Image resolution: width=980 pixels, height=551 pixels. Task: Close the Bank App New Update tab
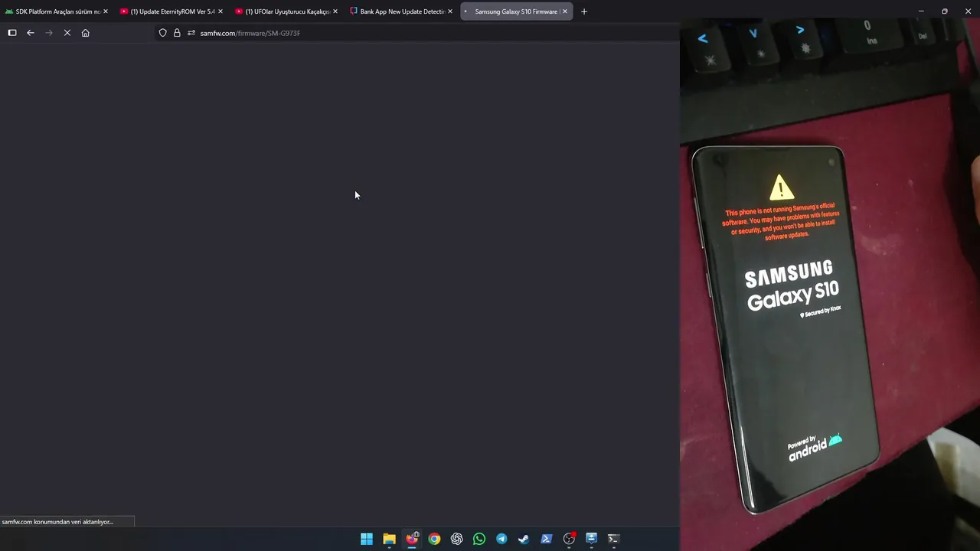(x=450, y=11)
